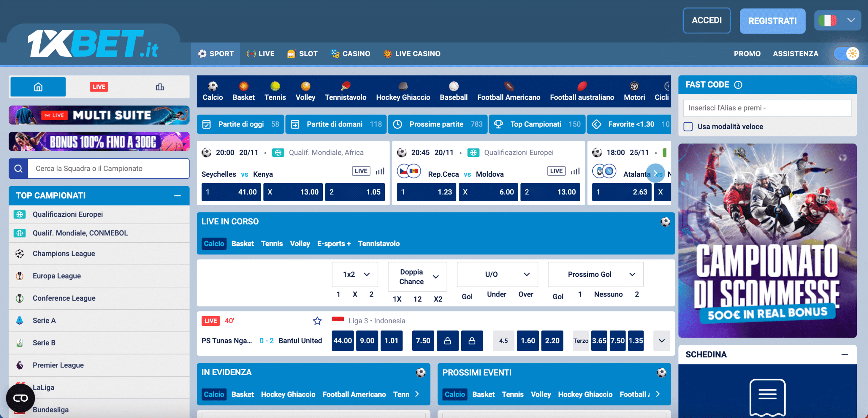Click the REGISTRATI button
This screenshot has width=868, height=418.
pos(772,21)
